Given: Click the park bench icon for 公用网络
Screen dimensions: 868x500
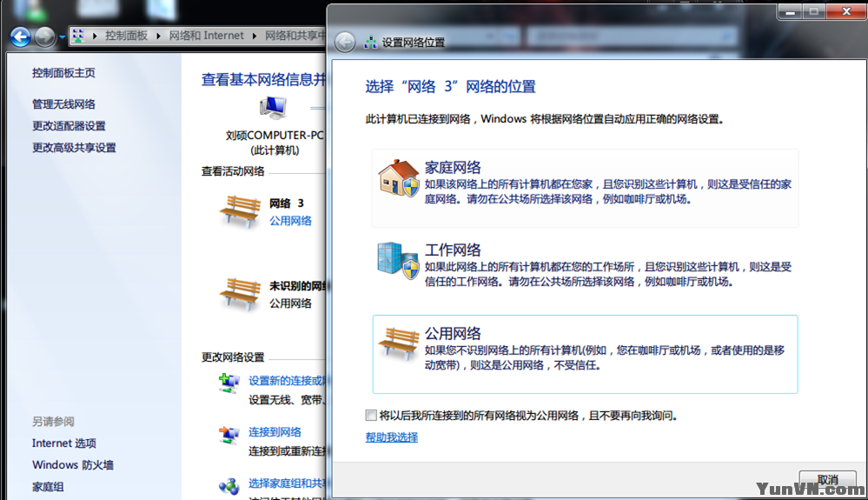Looking at the screenshot, I should tap(399, 343).
